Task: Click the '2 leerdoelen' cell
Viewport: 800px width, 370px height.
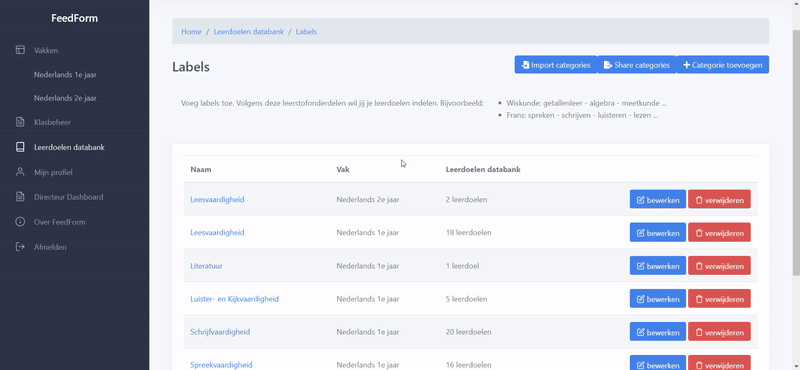Action: [466, 200]
